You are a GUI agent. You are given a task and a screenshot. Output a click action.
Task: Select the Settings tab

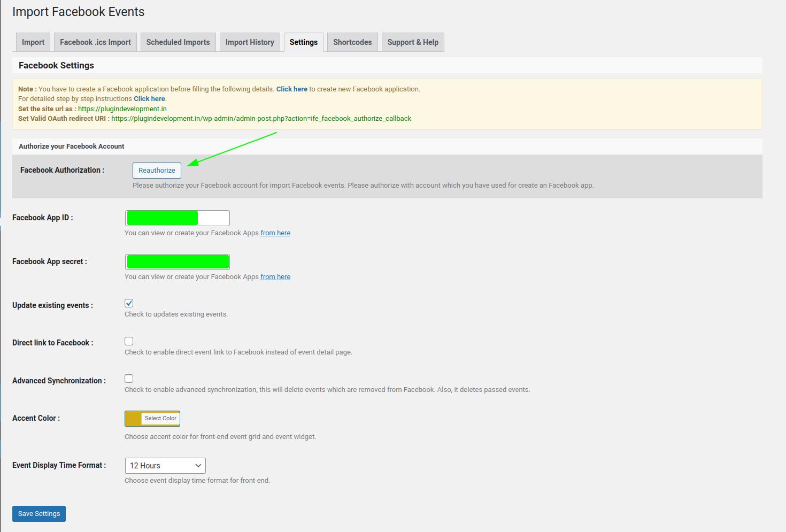pos(304,42)
